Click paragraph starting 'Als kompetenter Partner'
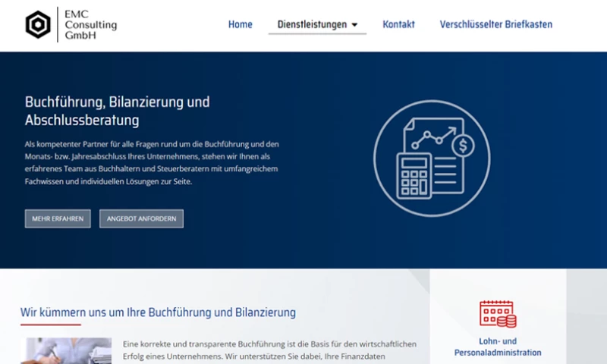Image resolution: width=607 pixels, height=364 pixels. click(x=152, y=162)
